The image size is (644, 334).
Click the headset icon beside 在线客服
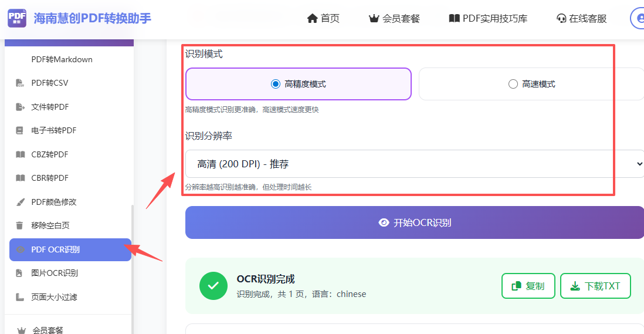pyautogui.click(x=561, y=18)
